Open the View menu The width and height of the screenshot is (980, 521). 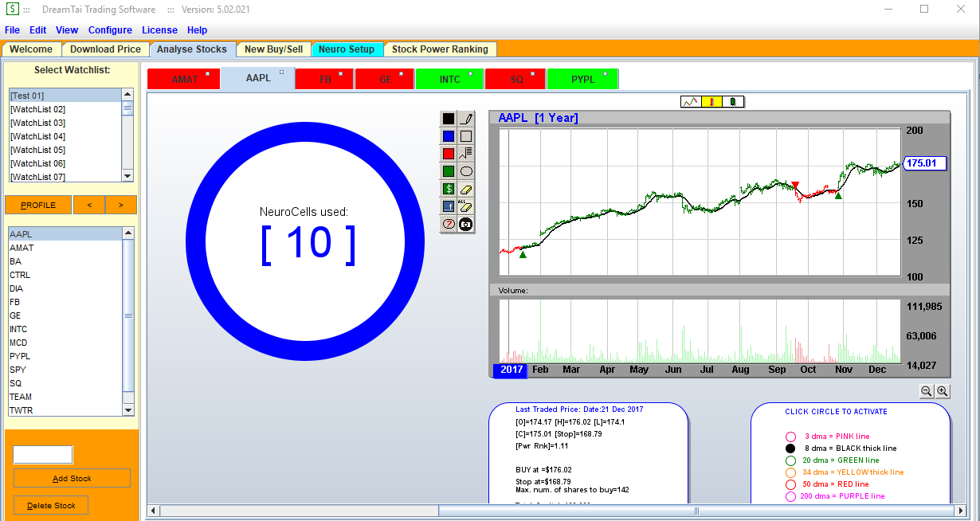pyautogui.click(x=67, y=30)
